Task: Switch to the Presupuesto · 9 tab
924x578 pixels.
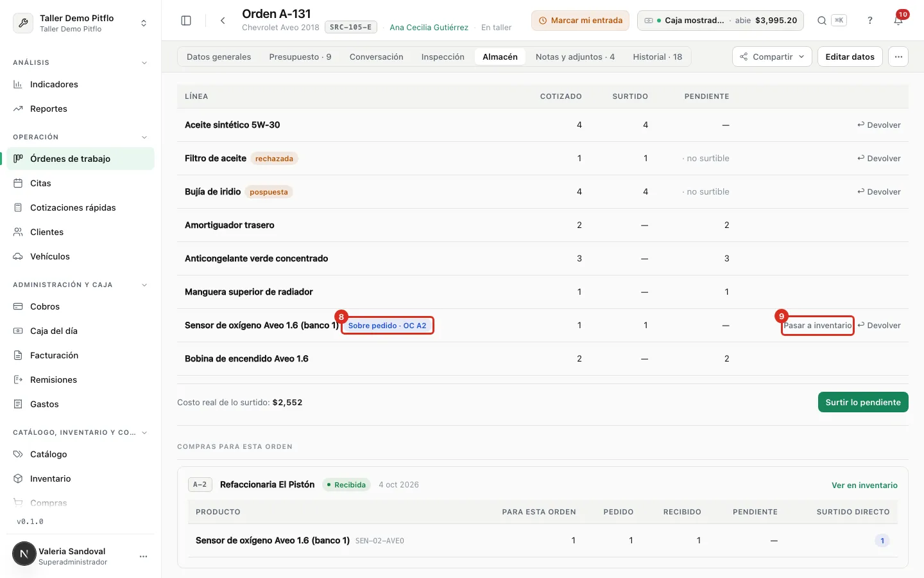Action: coord(300,57)
